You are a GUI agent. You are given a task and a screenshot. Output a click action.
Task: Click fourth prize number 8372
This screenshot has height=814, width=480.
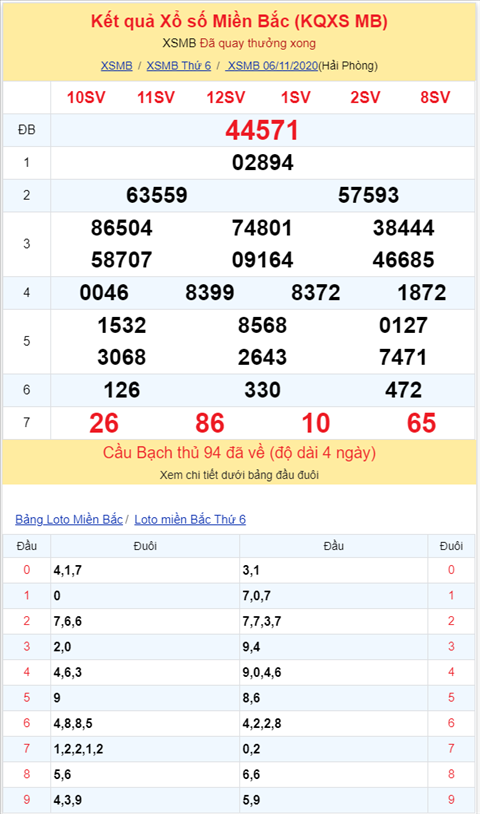point(316,293)
